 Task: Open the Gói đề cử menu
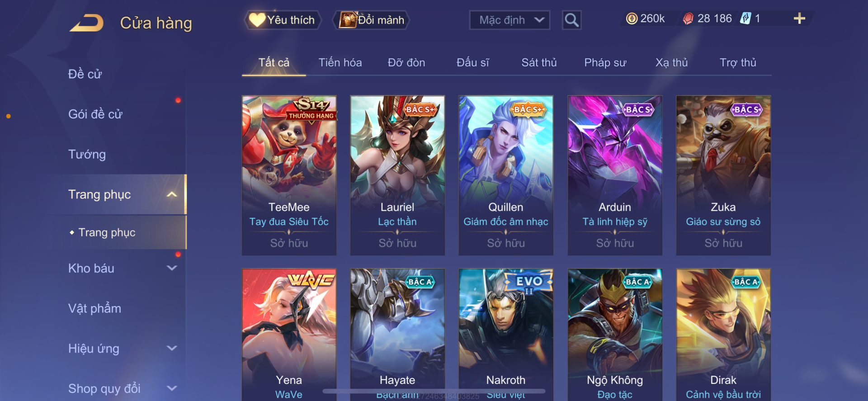[x=95, y=114]
